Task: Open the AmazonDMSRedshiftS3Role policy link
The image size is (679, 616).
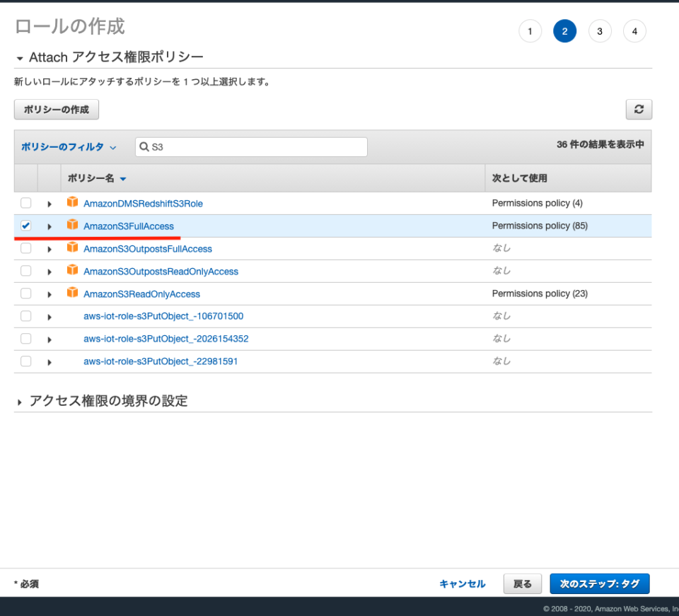Action: click(143, 204)
